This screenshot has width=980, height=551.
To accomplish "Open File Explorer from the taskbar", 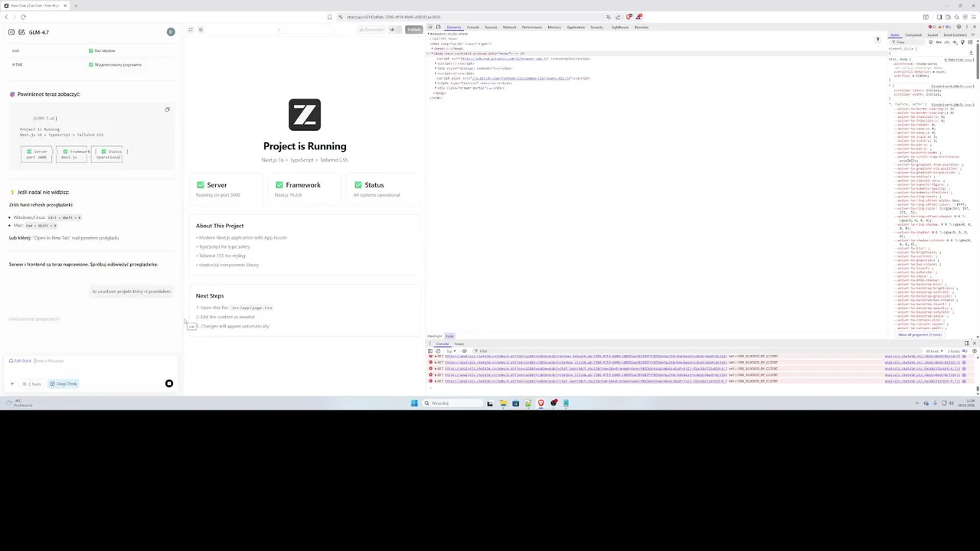I will point(503,403).
